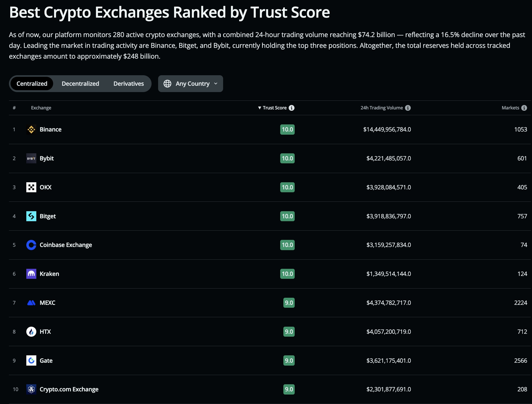The image size is (532, 404).
Task: Open the Crypto.com Exchange link
Action: pos(69,389)
